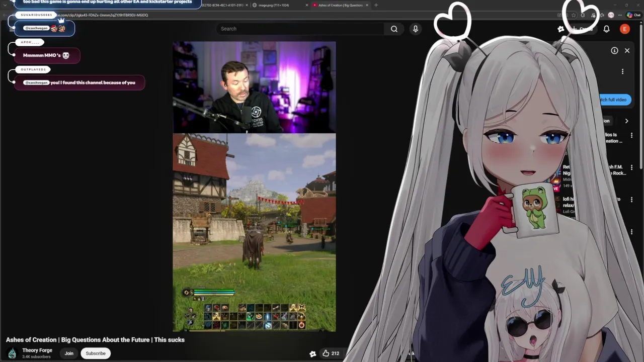Click browser profile avatar in toolbar

tap(611, 15)
